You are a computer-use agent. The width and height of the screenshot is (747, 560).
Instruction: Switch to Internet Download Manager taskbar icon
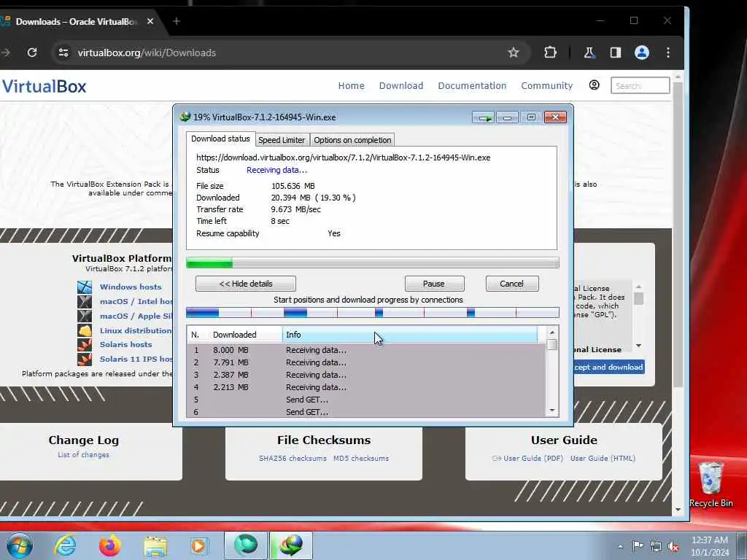pos(291,545)
